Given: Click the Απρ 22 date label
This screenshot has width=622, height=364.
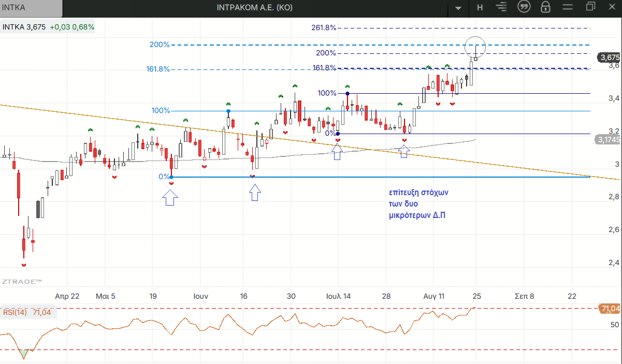Looking at the screenshot, I should (x=67, y=296).
